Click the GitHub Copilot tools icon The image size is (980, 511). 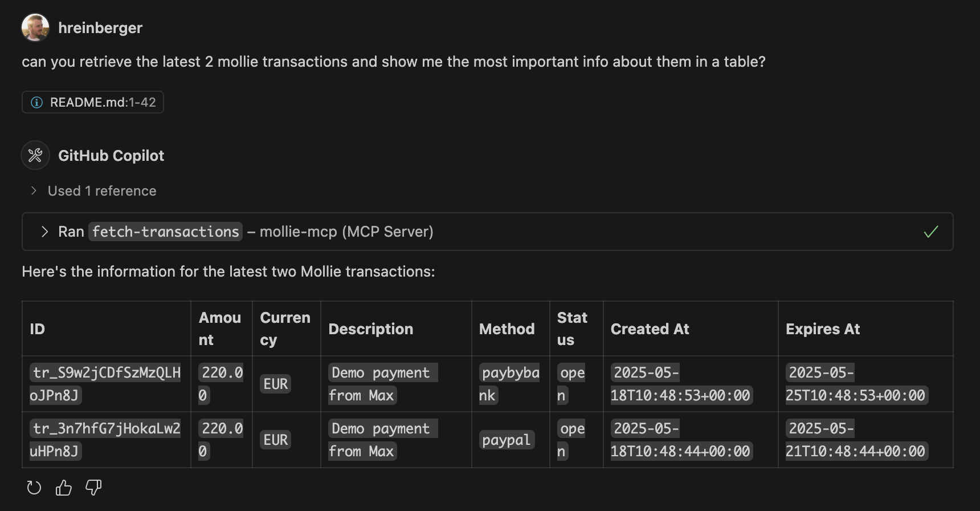[35, 155]
